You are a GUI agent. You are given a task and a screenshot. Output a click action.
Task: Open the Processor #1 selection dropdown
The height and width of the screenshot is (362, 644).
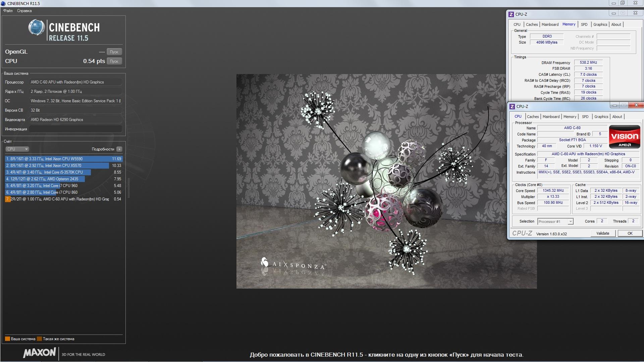click(555, 222)
